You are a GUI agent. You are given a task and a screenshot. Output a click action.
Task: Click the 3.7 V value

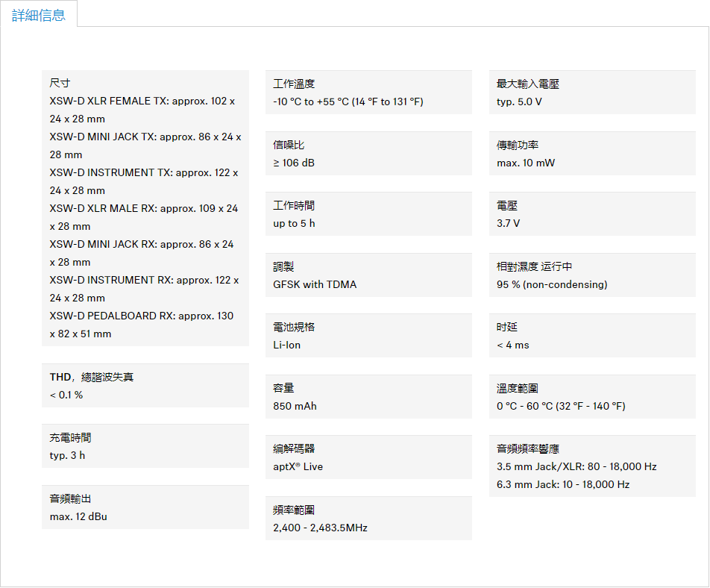click(508, 223)
